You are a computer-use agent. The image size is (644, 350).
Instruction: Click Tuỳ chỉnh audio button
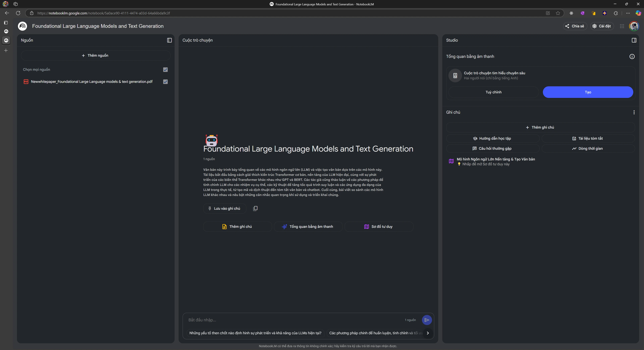[493, 92]
